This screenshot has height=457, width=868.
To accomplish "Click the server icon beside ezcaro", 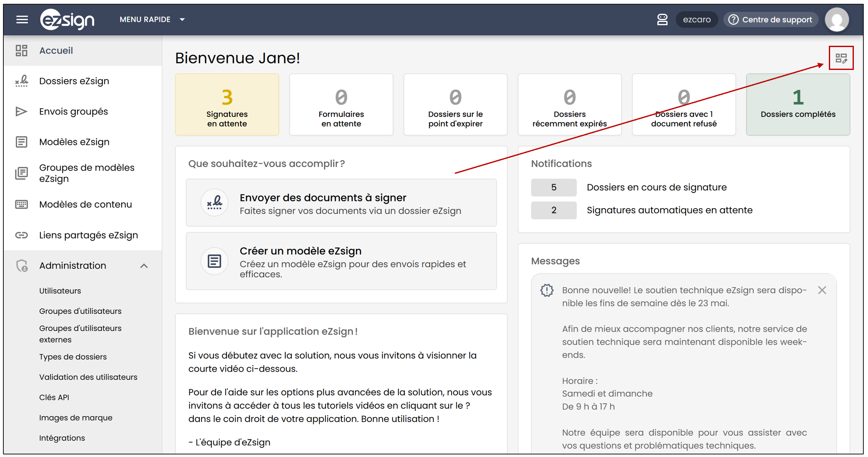I will tap(662, 20).
